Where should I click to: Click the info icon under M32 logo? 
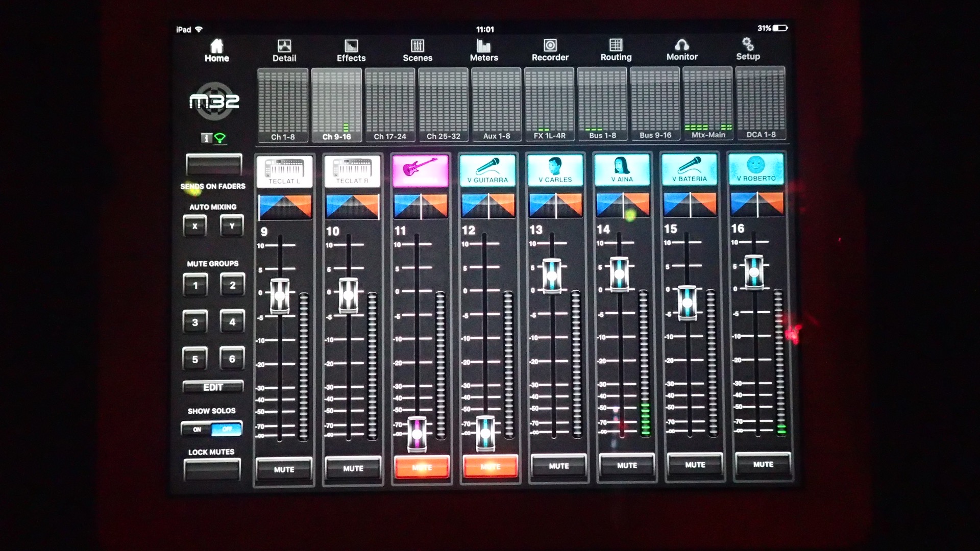[206, 138]
